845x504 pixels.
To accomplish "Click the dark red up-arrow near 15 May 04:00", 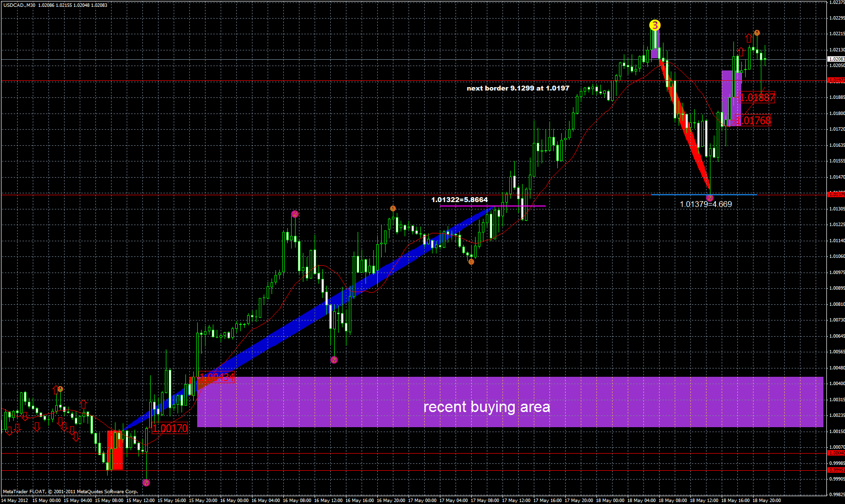I will click(x=83, y=404).
